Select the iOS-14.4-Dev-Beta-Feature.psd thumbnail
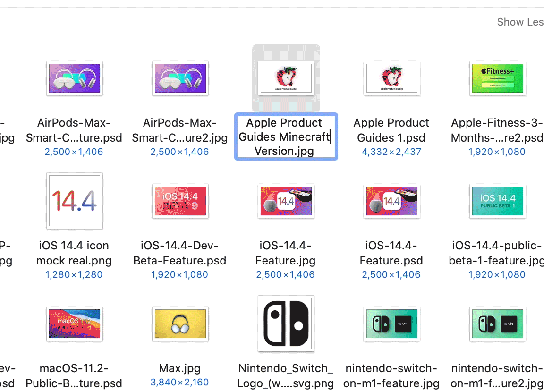Image resolution: width=544 pixels, height=392 pixels. 180,201
